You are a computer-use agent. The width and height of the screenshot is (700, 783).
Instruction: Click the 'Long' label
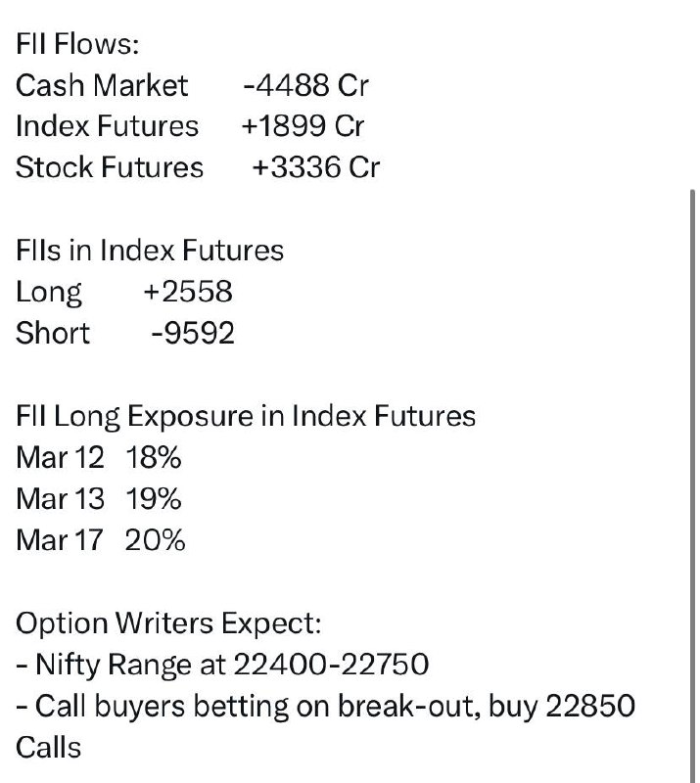(x=49, y=293)
